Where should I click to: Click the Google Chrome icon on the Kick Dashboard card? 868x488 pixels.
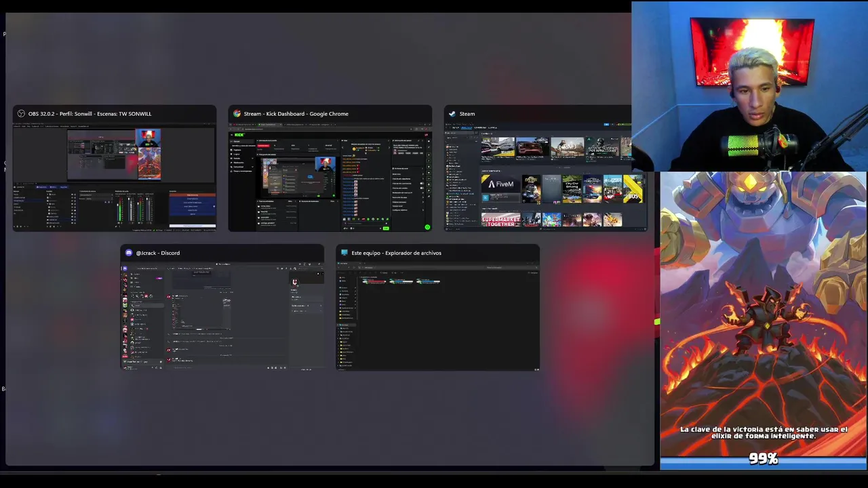pos(237,114)
